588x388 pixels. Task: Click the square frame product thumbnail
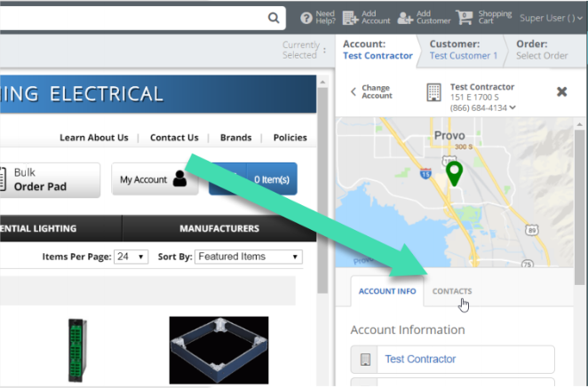coord(219,350)
